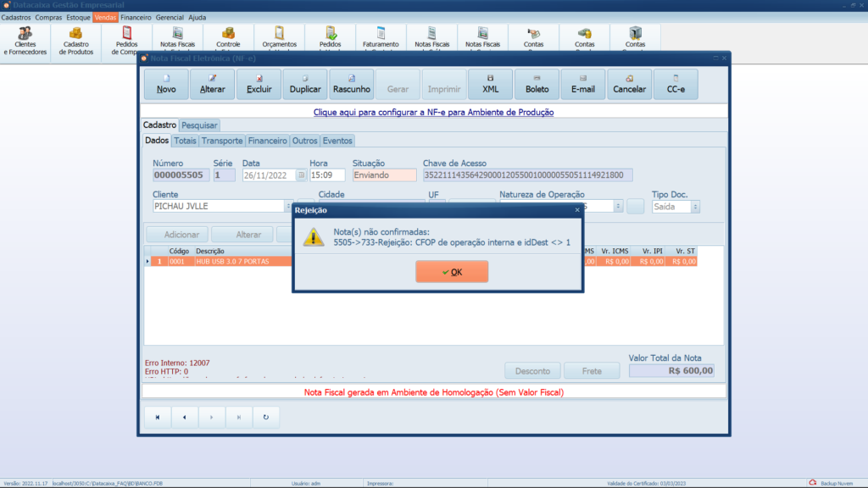Click the CC-e correction letter button

tap(676, 84)
